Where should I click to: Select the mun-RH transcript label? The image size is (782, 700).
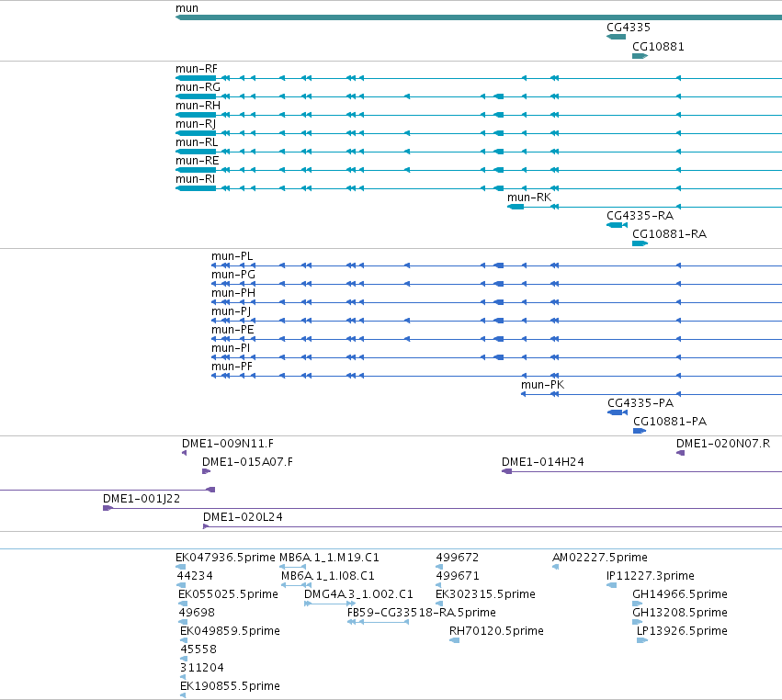198,106
